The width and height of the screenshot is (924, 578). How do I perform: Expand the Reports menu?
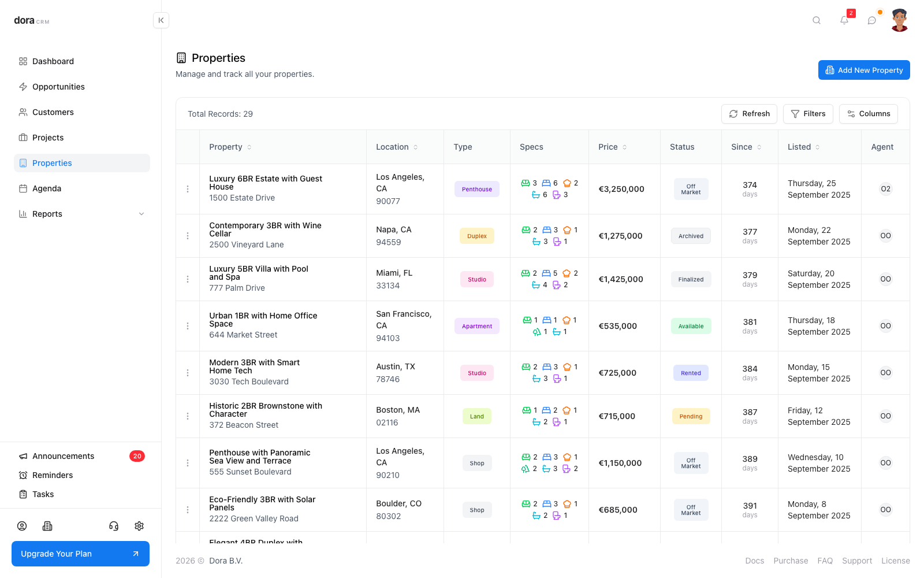82,214
